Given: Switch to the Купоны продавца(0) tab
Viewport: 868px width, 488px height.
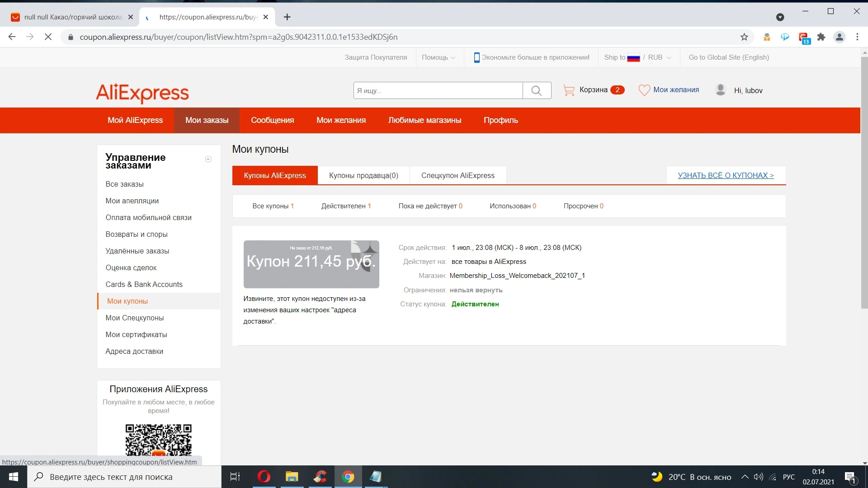Looking at the screenshot, I should pos(363,175).
